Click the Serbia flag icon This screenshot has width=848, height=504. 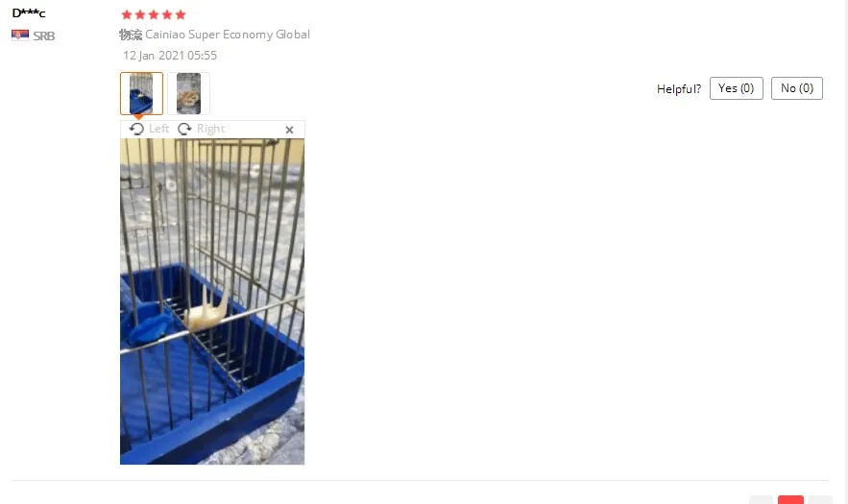[x=20, y=36]
